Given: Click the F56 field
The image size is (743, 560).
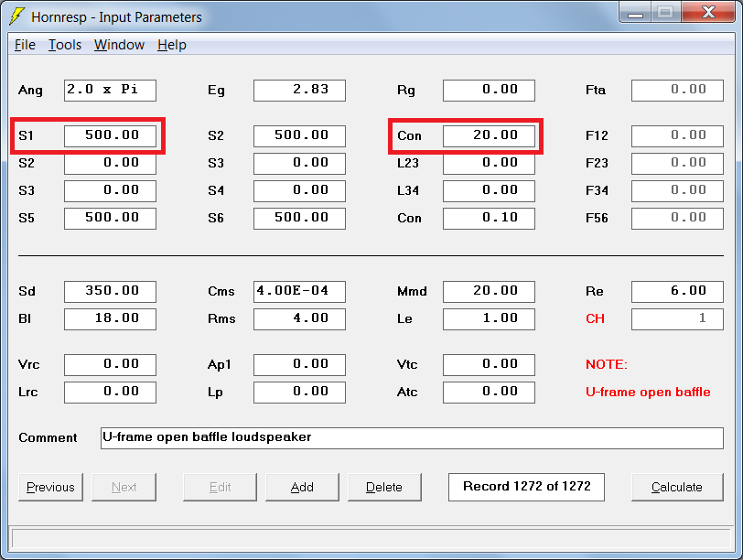Looking at the screenshot, I should click(x=678, y=219).
